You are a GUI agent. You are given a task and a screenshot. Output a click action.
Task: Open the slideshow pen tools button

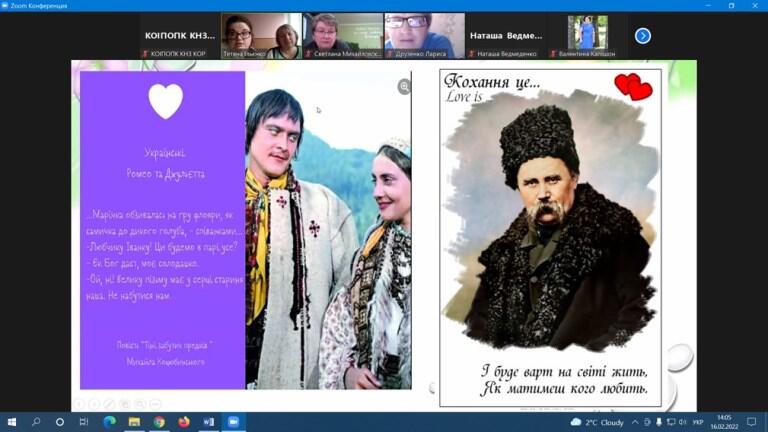[110, 404]
